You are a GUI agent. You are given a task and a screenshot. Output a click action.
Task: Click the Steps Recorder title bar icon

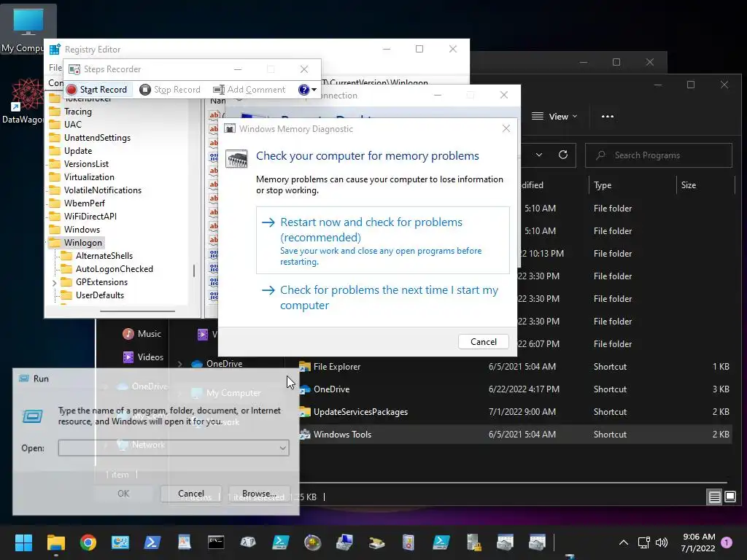[74, 69]
